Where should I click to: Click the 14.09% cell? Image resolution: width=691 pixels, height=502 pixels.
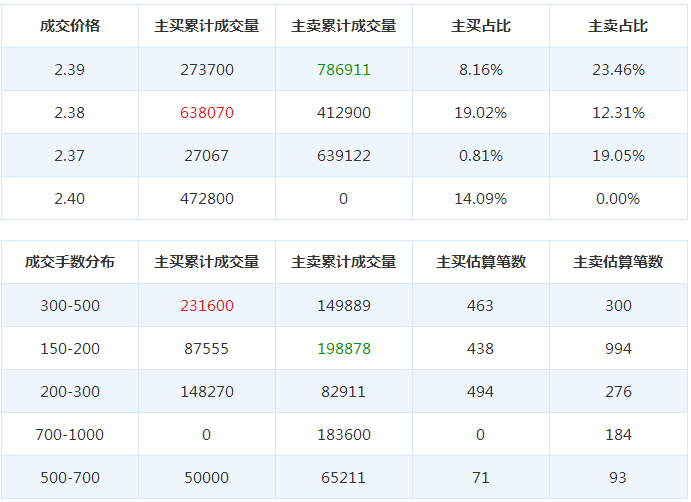[481, 199]
